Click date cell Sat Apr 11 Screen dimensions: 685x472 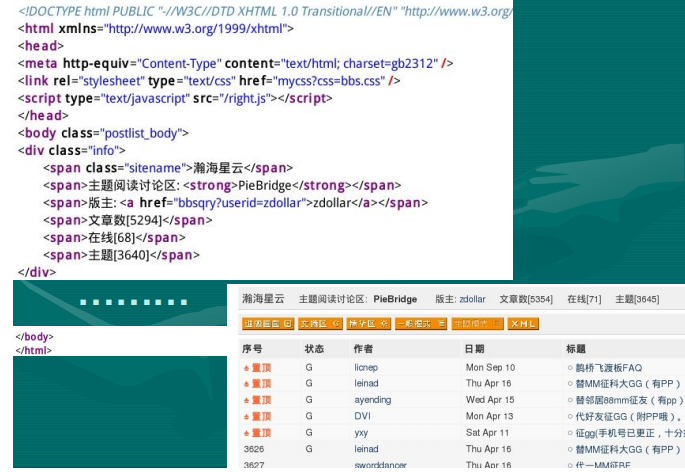click(x=487, y=433)
